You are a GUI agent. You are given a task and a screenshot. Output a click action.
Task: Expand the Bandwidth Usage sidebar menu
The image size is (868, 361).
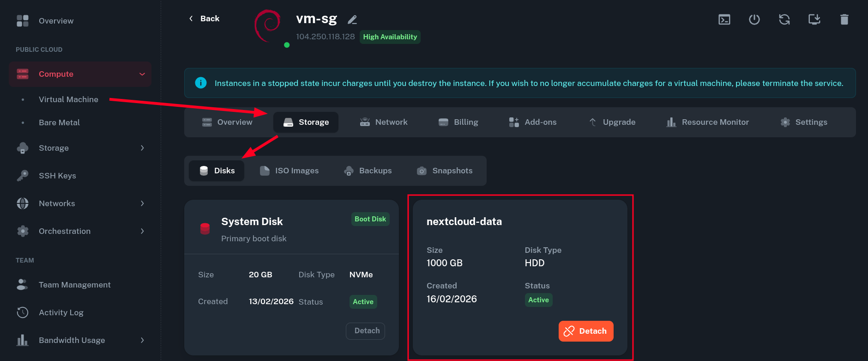click(x=142, y=340)
